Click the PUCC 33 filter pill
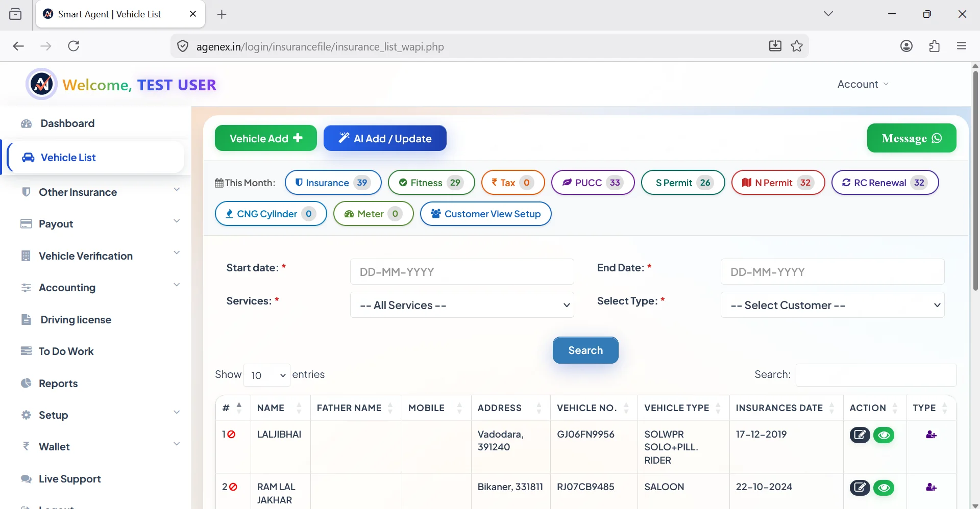The image size is (980, 509). point(593,183)
